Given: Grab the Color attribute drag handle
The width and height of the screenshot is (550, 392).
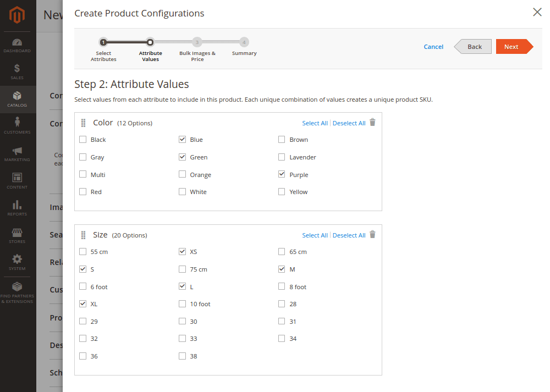Looking at the screenshot, I should point(83,123).
